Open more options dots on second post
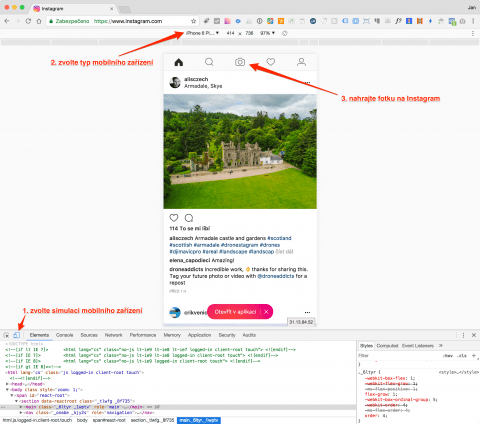 (307, 312)
